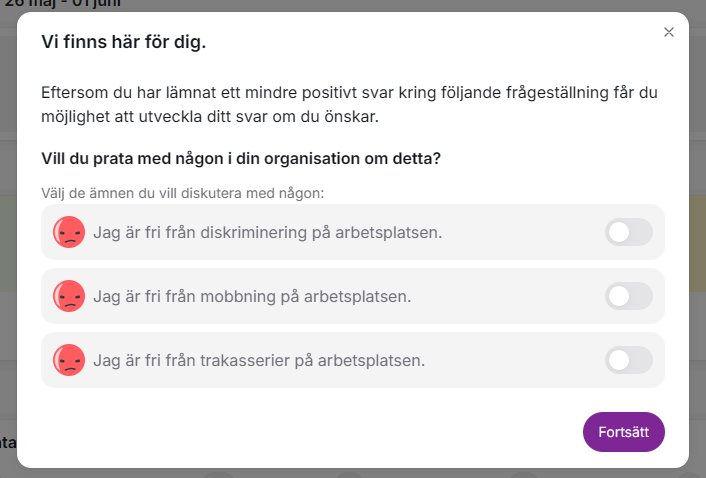Screen dimensions: 706x478
Task: Click the 'Vill du prata med någon' question
Action: tap(241, 158)
